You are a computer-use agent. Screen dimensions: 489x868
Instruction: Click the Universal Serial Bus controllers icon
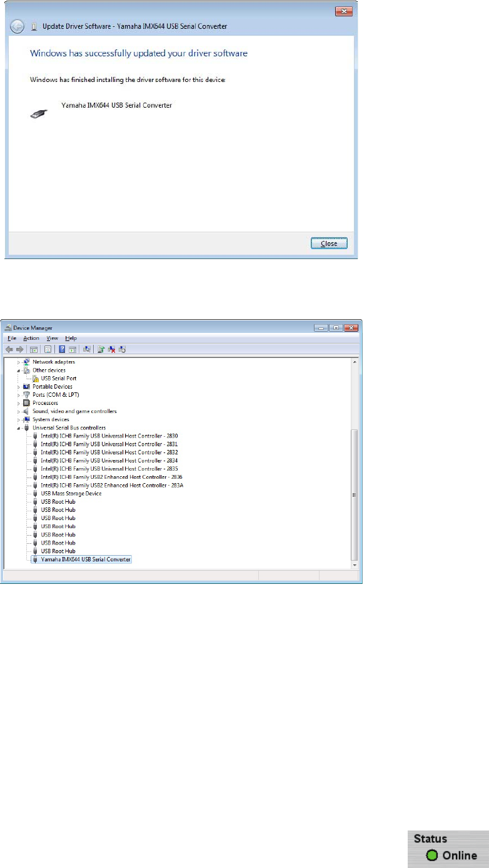(x=27, y=427)
